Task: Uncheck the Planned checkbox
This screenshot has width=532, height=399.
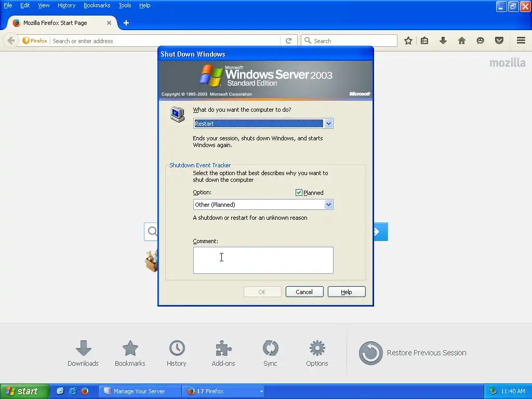Action: (x=299, y=192)
